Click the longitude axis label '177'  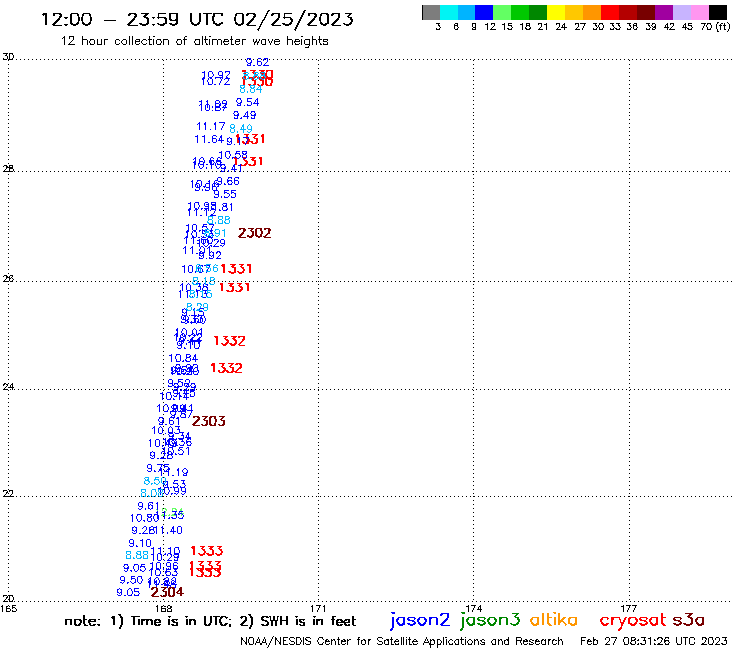629,608
